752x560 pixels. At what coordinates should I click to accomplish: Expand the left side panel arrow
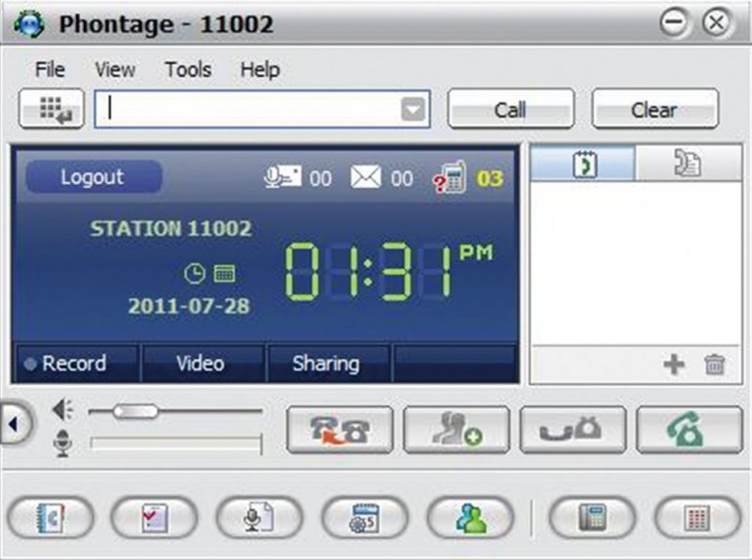coord(14,424)
